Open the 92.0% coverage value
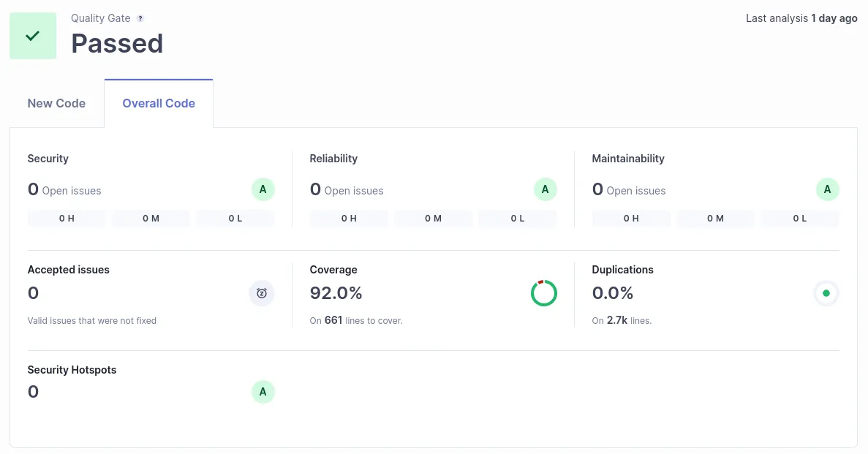Image resolution: width=868 pixels, height=454 pixels. click(336, 293)
